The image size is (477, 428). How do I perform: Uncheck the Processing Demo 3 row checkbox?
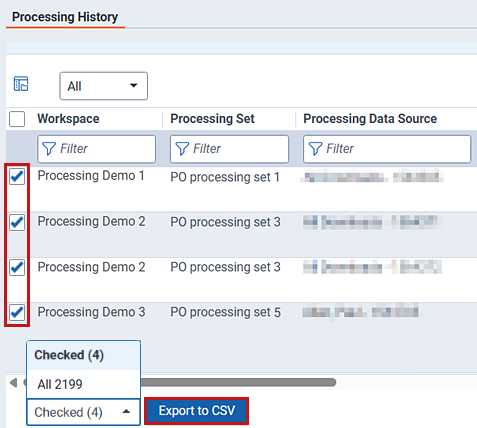point(17,312)
